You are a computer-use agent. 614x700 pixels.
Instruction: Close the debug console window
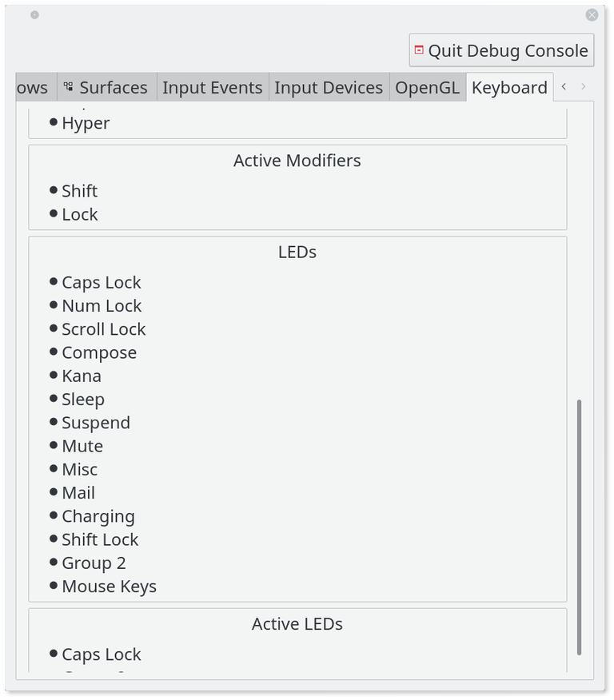592,15
